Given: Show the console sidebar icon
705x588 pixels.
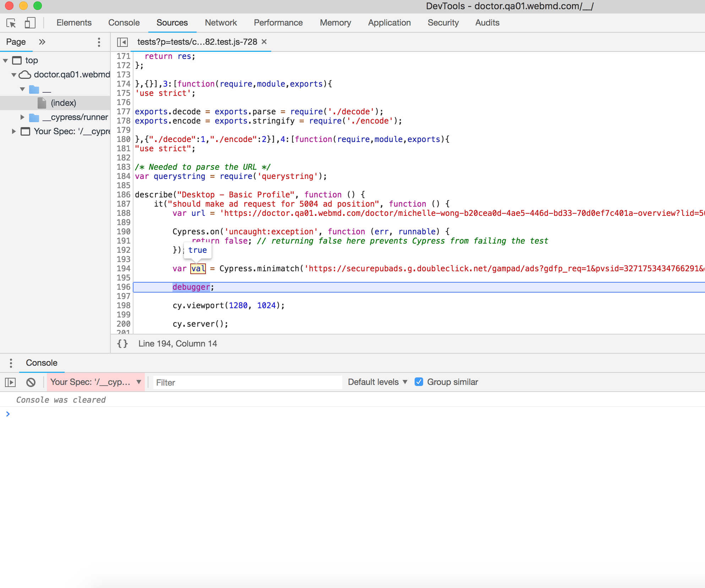Looking at the screenshot, I should click(x=10, y=382).
